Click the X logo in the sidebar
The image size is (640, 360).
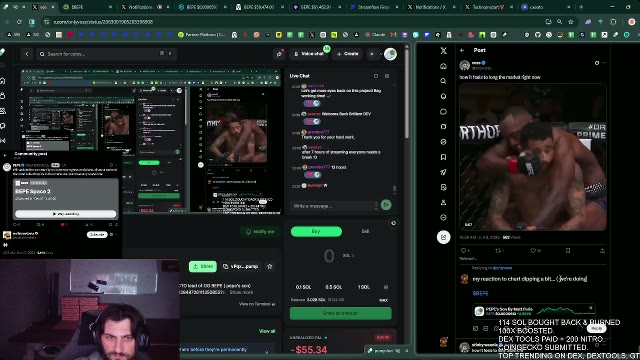(444, 51)
